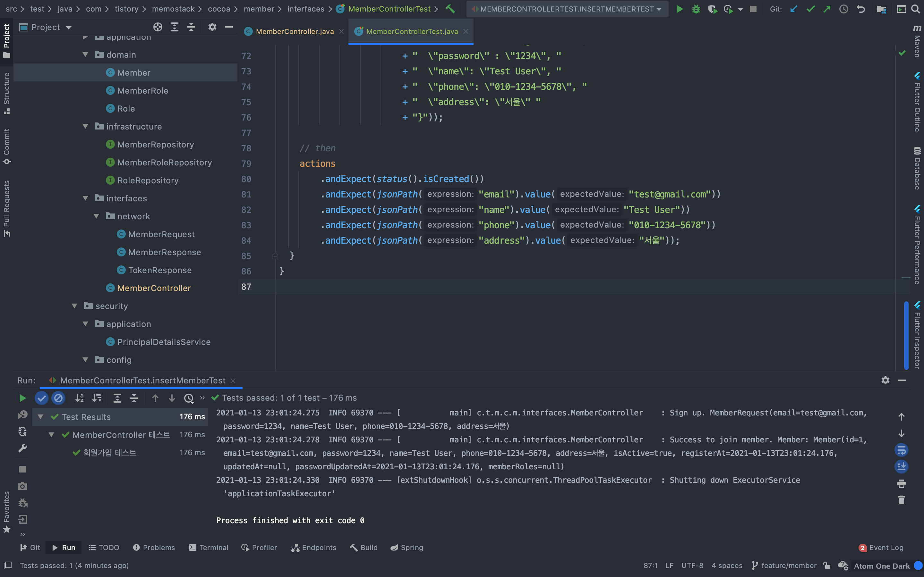Click the print console output icon
Screen dimensions: 924x577
coord(901,483)
